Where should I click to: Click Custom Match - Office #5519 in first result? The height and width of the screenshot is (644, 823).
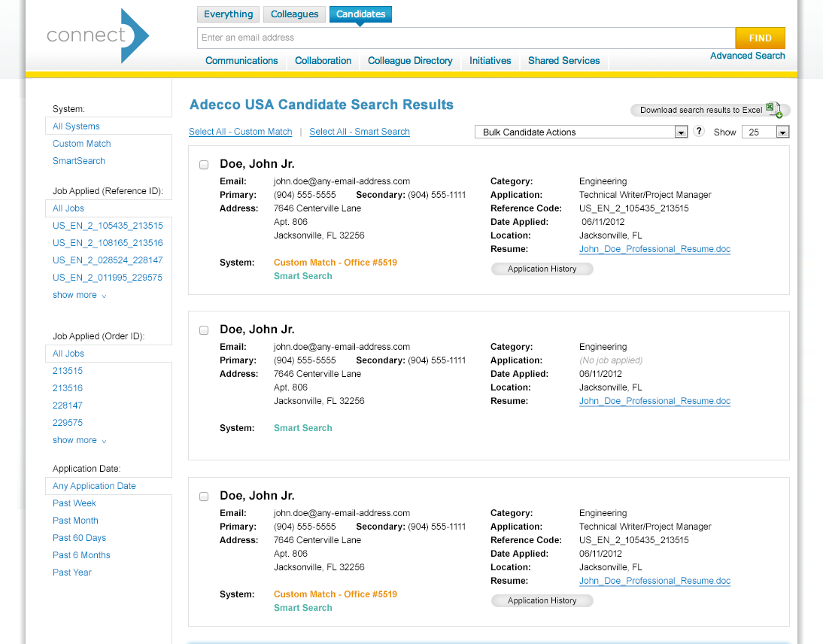coord(336,263)
